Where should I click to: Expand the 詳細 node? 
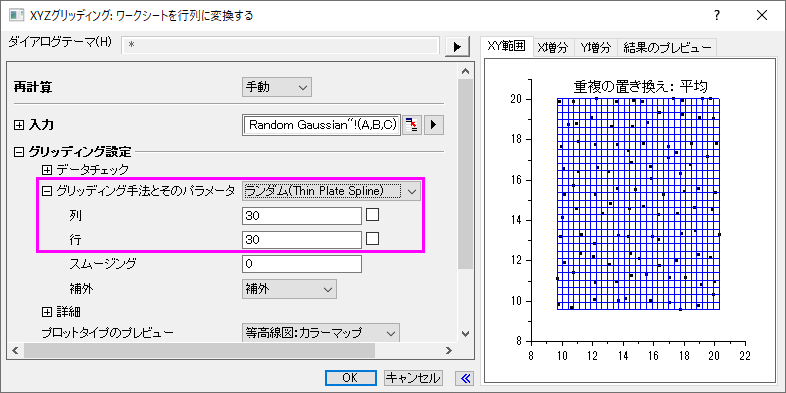pyautogui.click(x=47, y=312)
